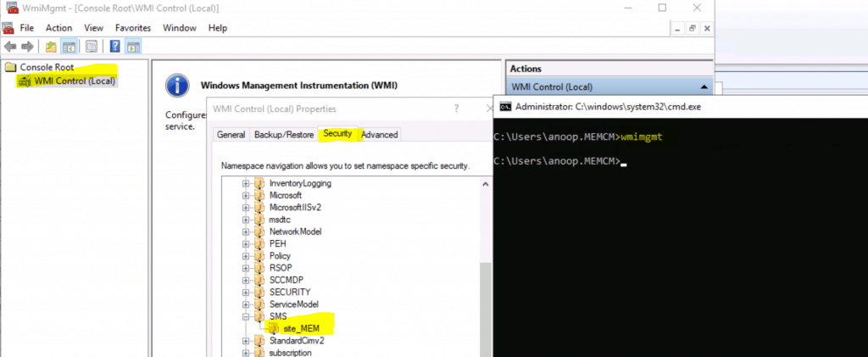Click the namespace list scrollbar thumb
868x357 pixels.
click(486, 310)
